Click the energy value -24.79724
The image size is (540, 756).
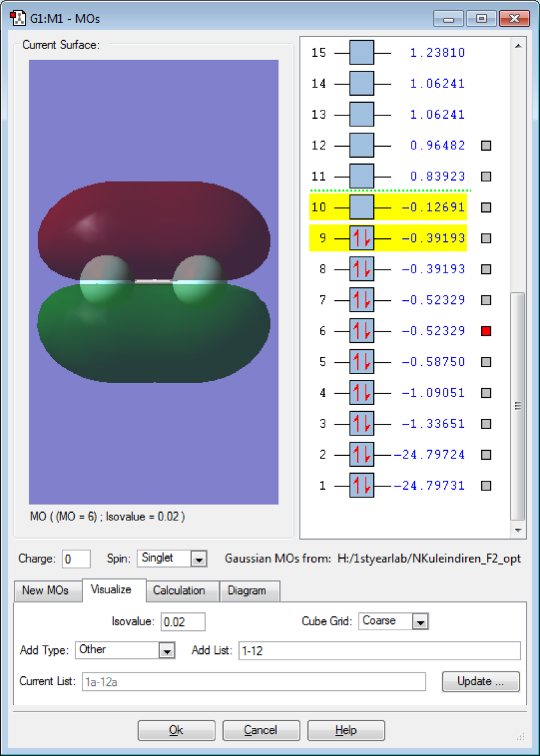[x=429, y=454]
